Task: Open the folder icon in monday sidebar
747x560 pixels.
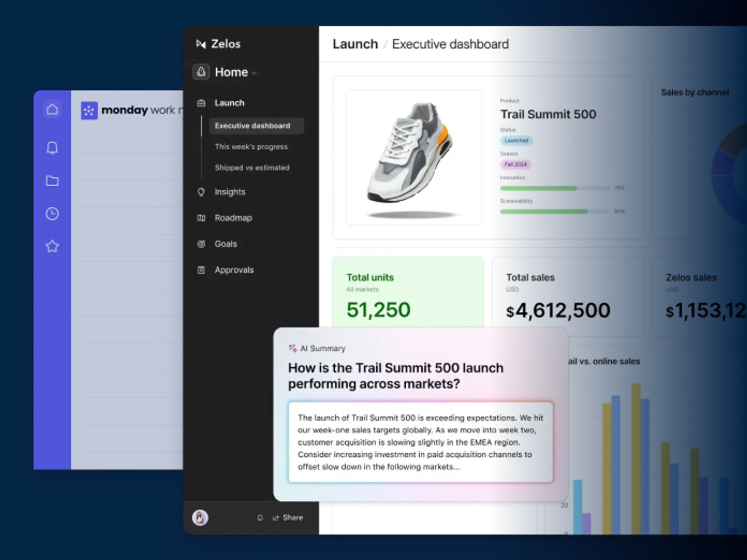Action: [x=52, y=181]
